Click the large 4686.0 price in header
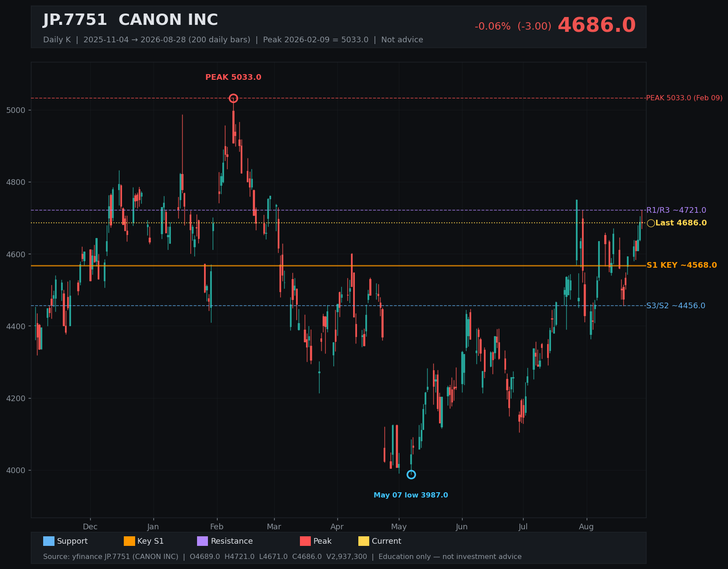 [597, 25]
